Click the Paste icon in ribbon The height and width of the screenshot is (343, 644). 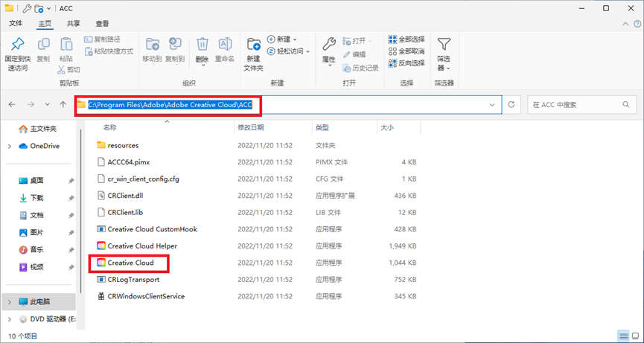[x=66, y=50]
